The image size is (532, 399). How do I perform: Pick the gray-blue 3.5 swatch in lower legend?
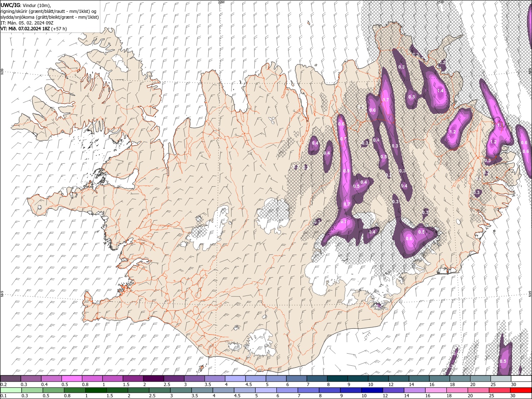tap(202, 390)
